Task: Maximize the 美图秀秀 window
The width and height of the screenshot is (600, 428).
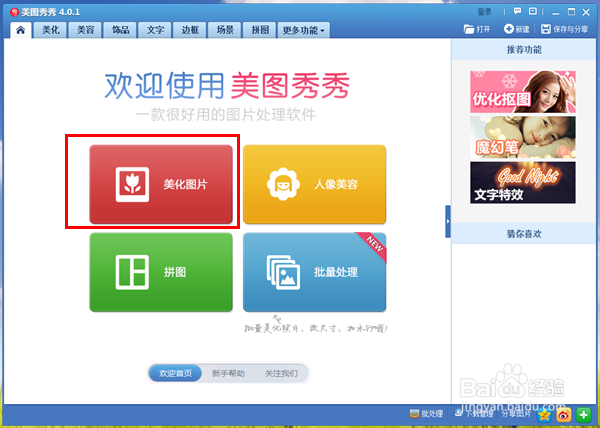Action: (x=571, y=12)
